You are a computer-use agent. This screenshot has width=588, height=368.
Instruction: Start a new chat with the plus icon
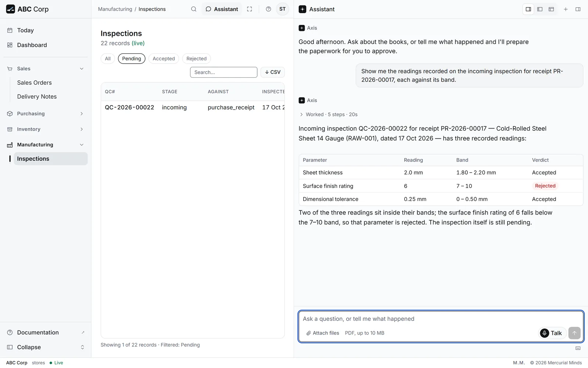tap(566, 9)
